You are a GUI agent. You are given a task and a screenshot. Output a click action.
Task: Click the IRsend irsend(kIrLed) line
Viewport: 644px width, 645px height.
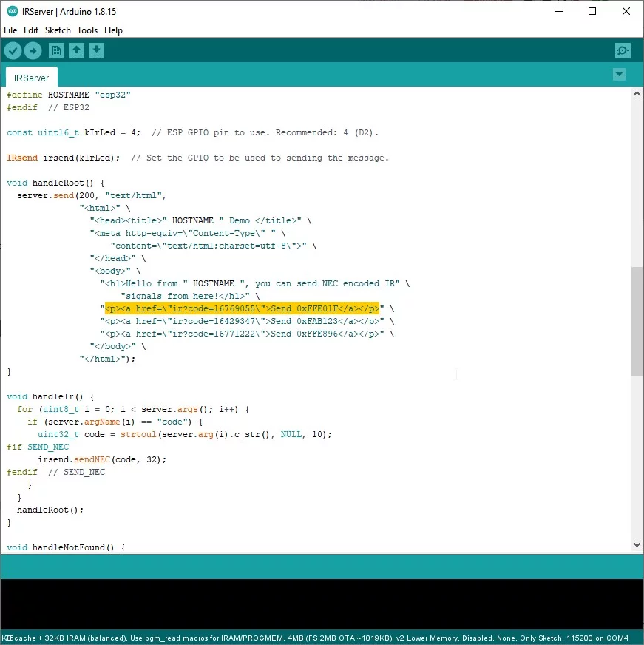(x=197, y=158)
